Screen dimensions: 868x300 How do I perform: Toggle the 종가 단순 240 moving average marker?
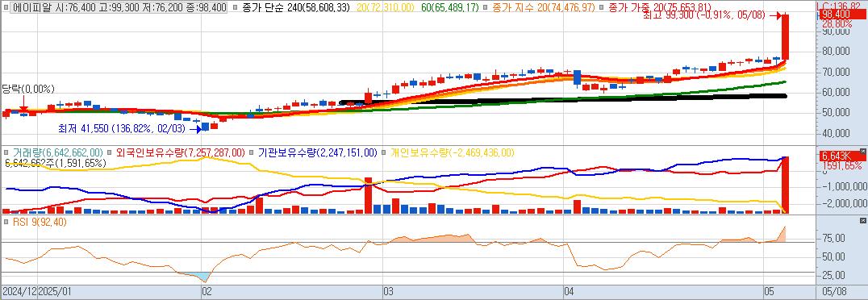[x=236, y=8]
